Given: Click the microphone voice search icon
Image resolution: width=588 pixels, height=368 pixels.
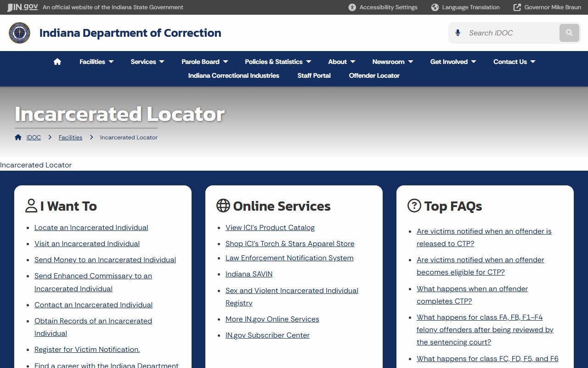Looking at the screenshot, I should tap(458, 33).
